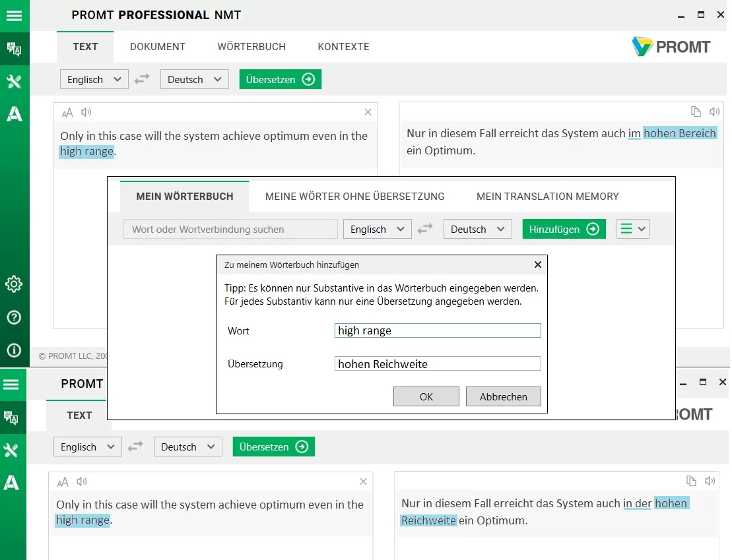Open help question mark icon
Viewport: 732px width, 560px height.
tap(14, 317)
